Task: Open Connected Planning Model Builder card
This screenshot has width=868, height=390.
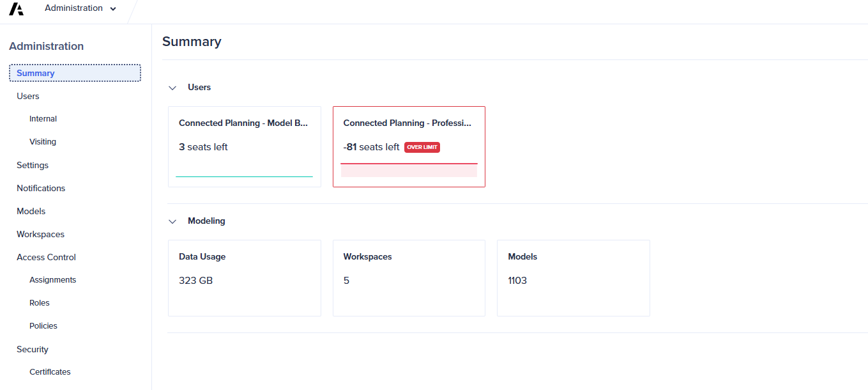Action: pos(245,146)
